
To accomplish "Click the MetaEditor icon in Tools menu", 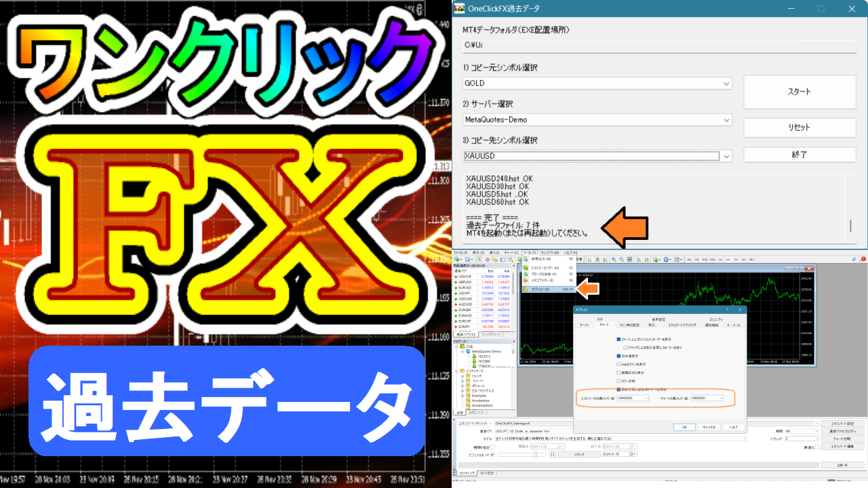I will (x=525, y=280).
